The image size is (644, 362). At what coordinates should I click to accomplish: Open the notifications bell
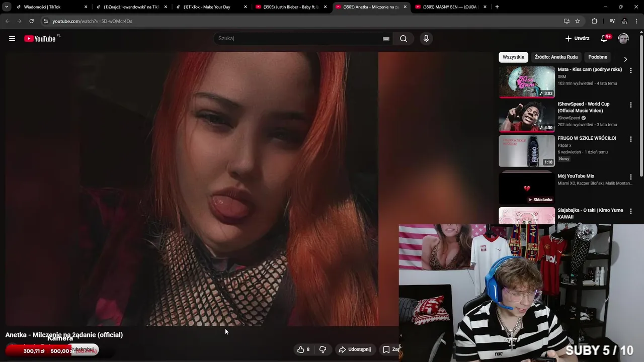pyautogui.click(x=605, y=39)
